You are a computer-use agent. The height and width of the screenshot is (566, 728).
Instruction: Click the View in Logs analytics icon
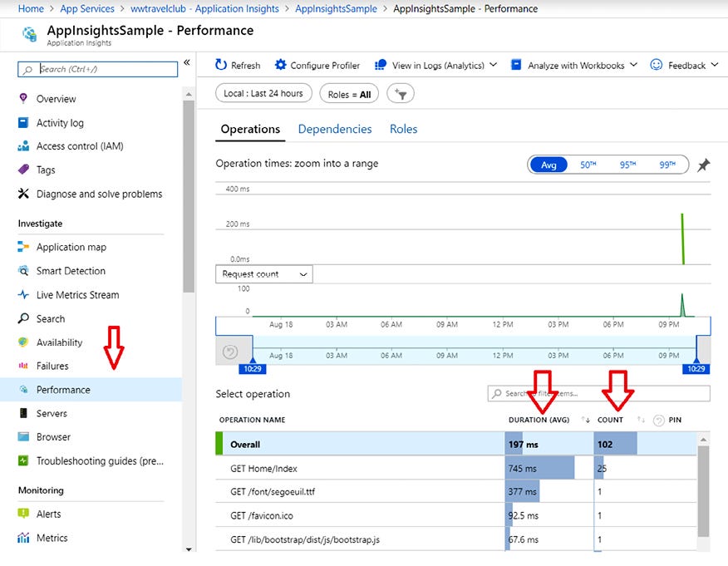(x=381, y=65)
